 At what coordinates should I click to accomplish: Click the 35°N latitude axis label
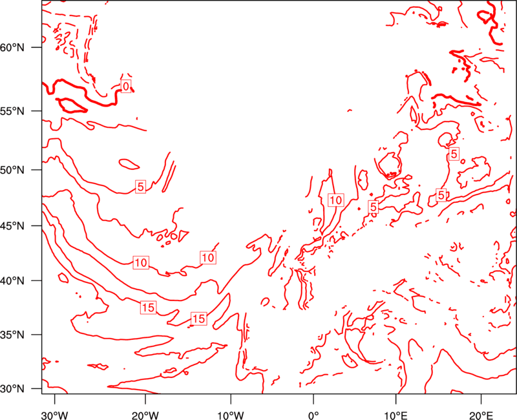coord(12,335)
